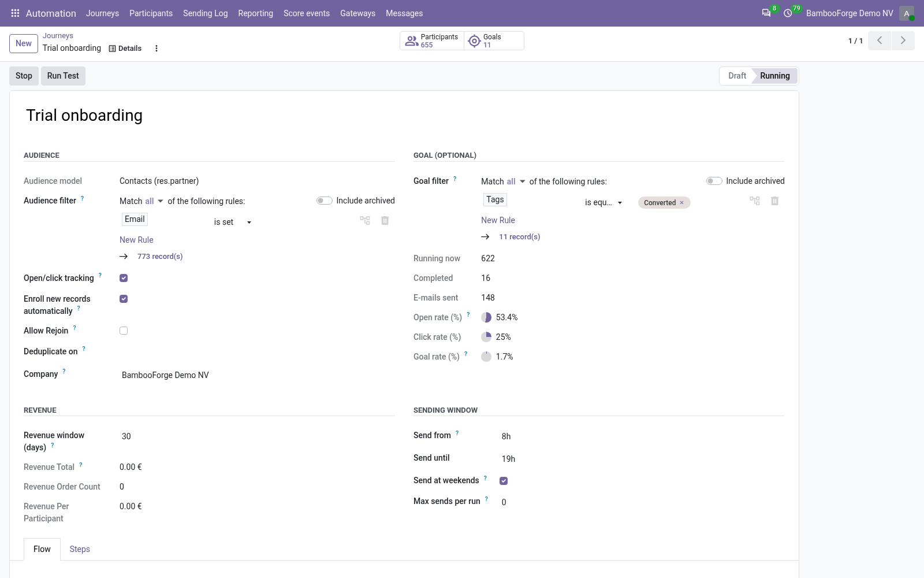924x578 pixels.
Task: Select the Email field path
Action: 135,219
